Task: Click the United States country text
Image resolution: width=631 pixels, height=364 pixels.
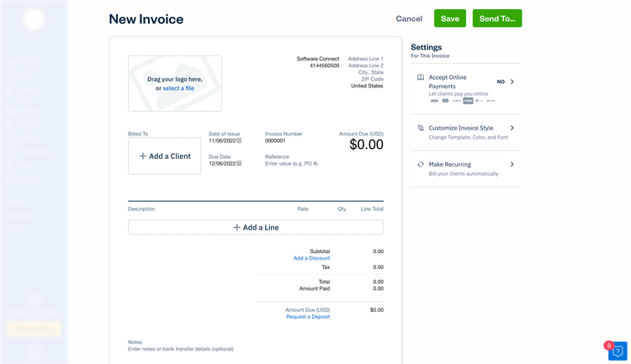Action: [x=367, y=86]
